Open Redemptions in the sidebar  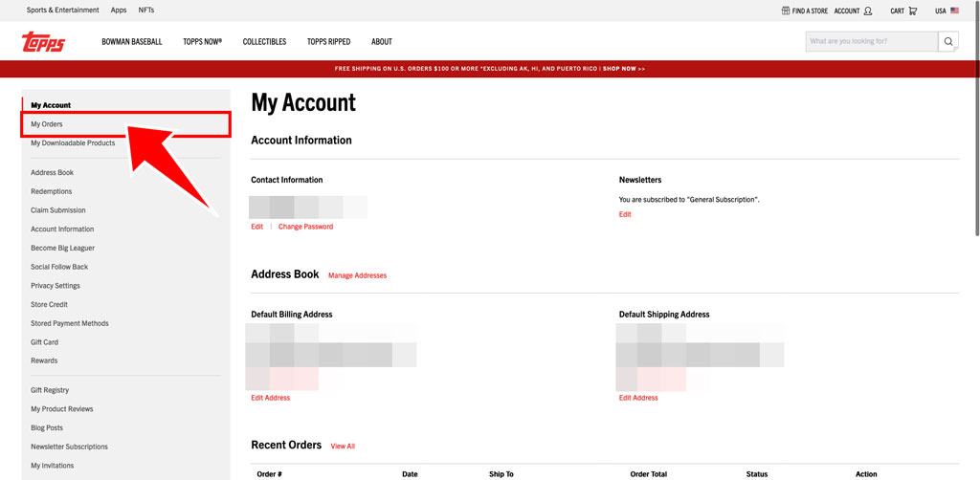click(x=52, y=191)
